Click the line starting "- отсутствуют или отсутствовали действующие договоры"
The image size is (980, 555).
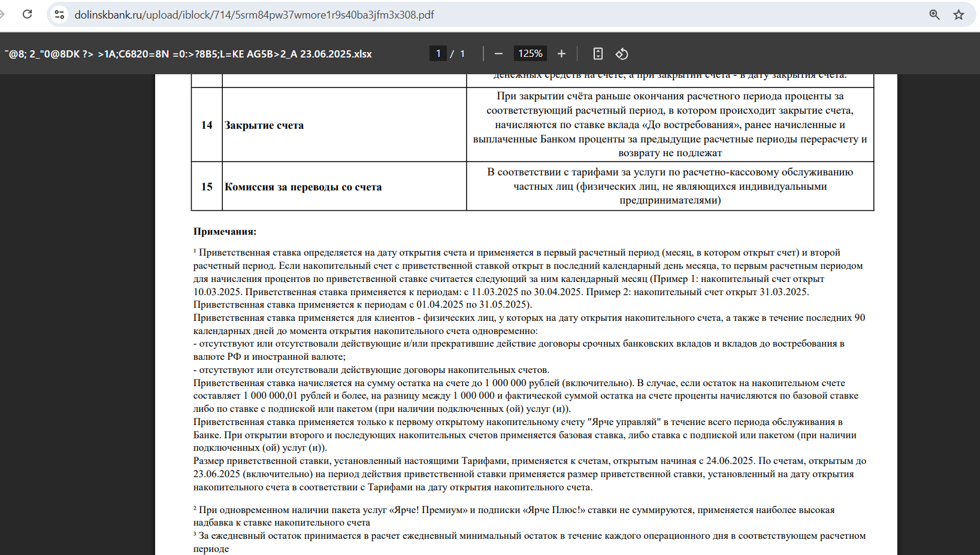tap(371, 370)
